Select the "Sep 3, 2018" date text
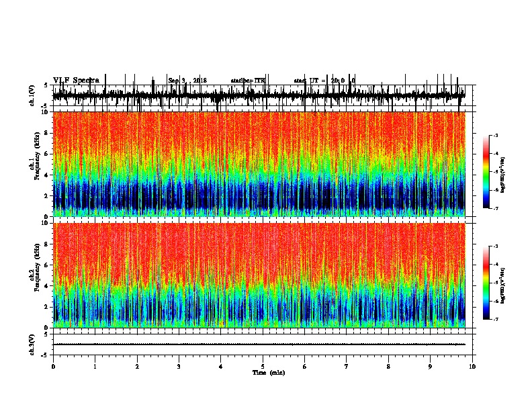 coord(187,81)
